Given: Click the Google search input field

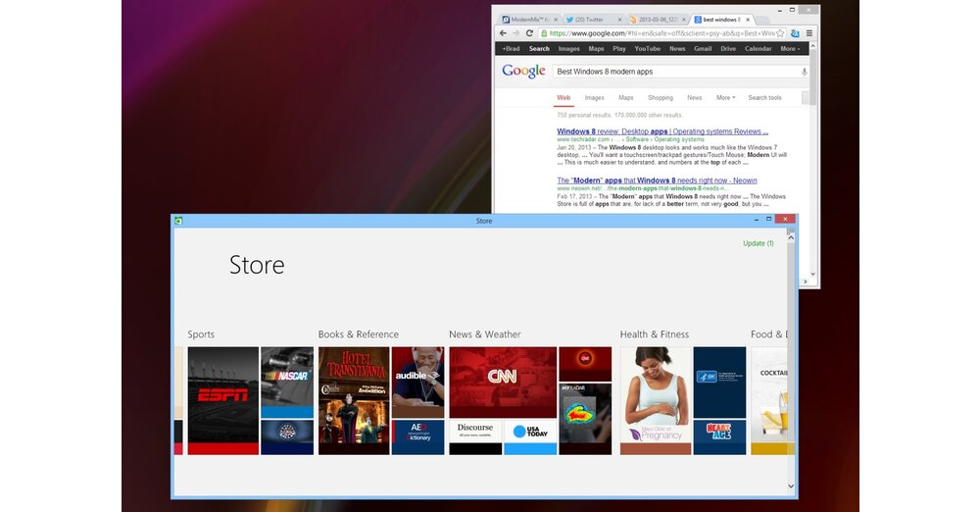Looking at the screenshot, I should (674, 72).
